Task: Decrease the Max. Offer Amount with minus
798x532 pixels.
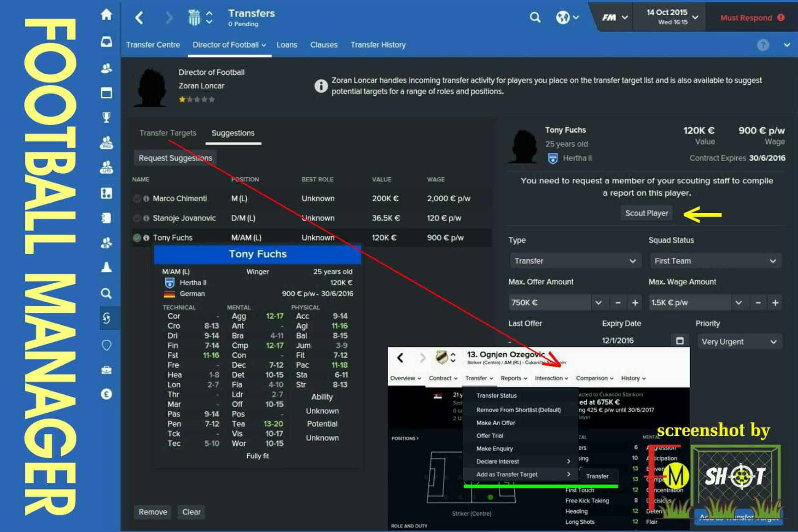Action: tap(618, 303)
